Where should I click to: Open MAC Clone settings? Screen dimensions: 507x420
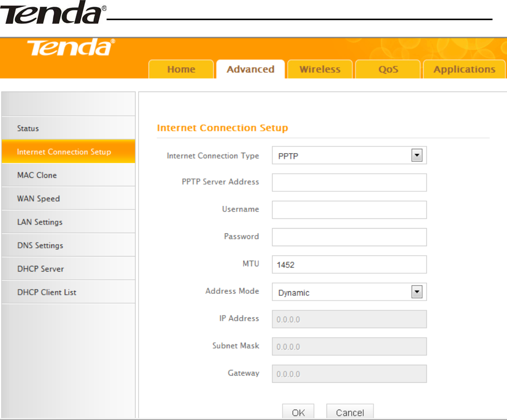pyautogui.click(x=68, y=175)
